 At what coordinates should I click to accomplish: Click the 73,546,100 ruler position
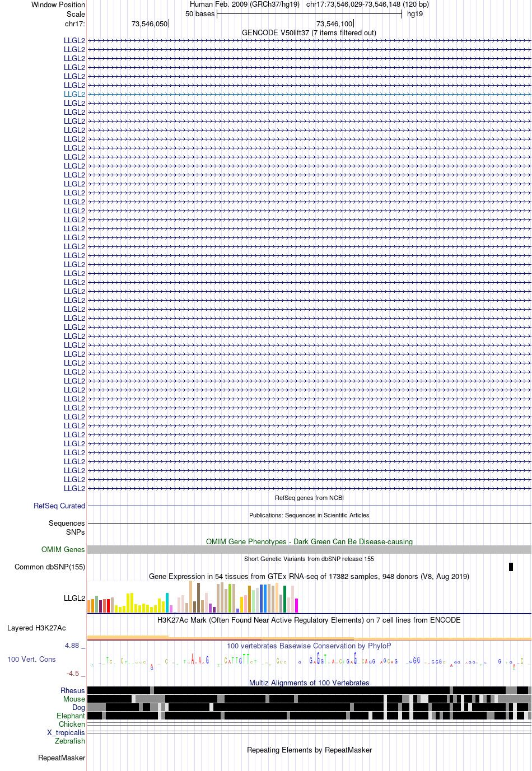pos(334,24)
